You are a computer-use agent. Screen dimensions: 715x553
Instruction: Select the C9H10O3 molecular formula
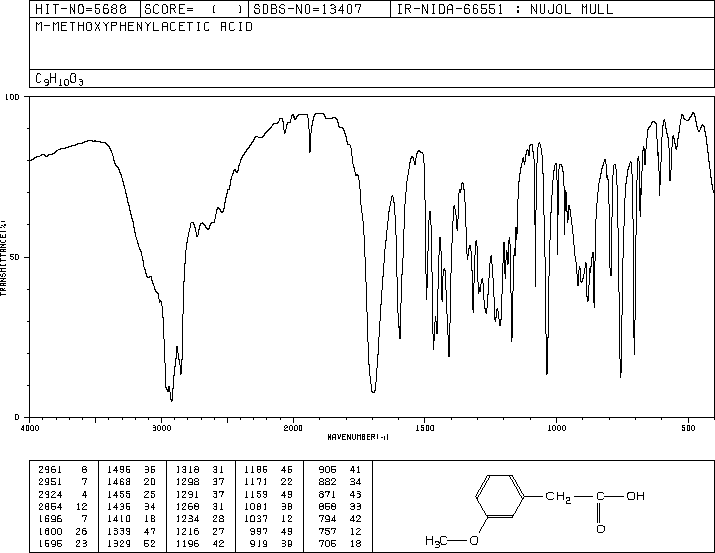pyautogui.click(x=59, y=80)
